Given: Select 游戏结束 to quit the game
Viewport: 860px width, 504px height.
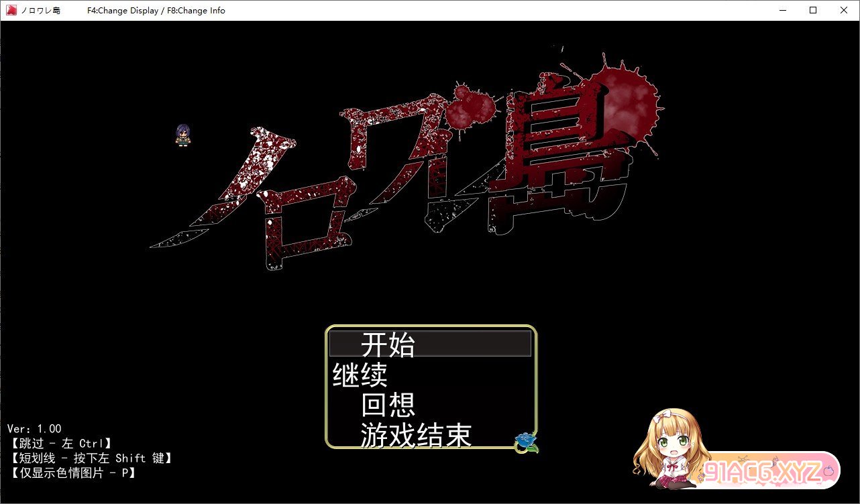Looking at the screenshot, I should (416, 435).
